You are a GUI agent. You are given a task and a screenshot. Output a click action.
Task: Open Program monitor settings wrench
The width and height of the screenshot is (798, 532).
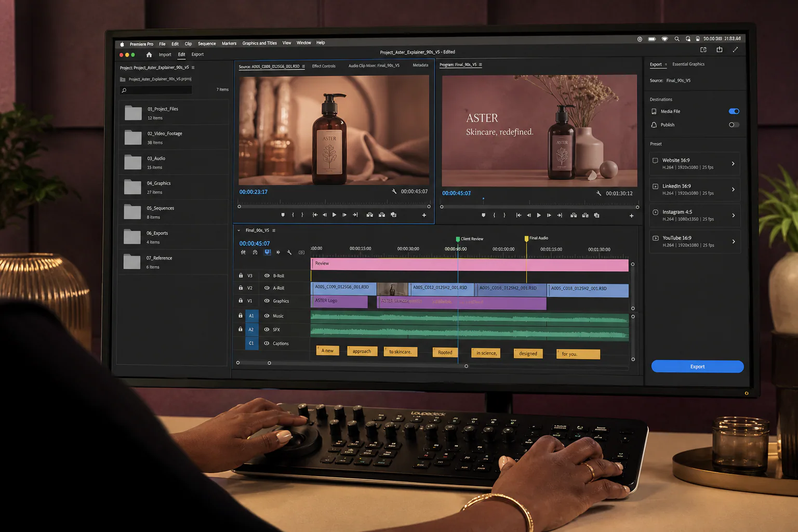tap(599, 193)
